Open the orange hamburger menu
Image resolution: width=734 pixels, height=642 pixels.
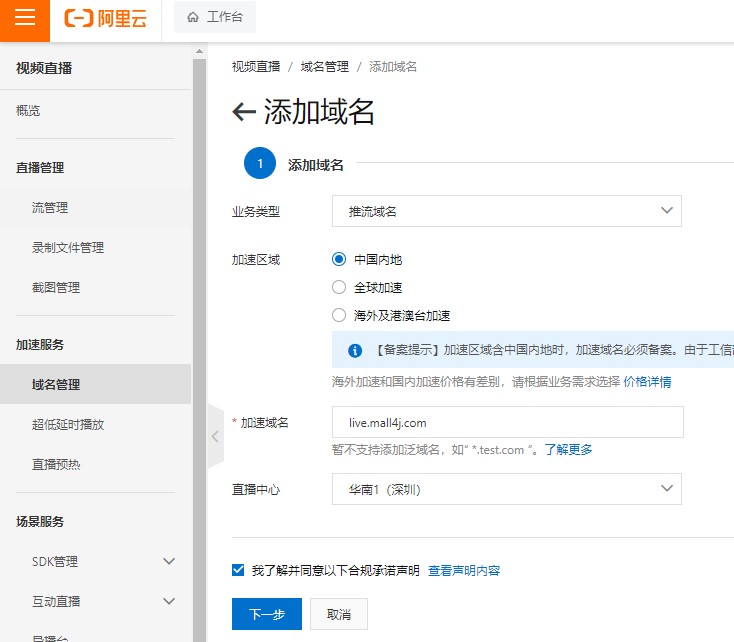(25, 19)
